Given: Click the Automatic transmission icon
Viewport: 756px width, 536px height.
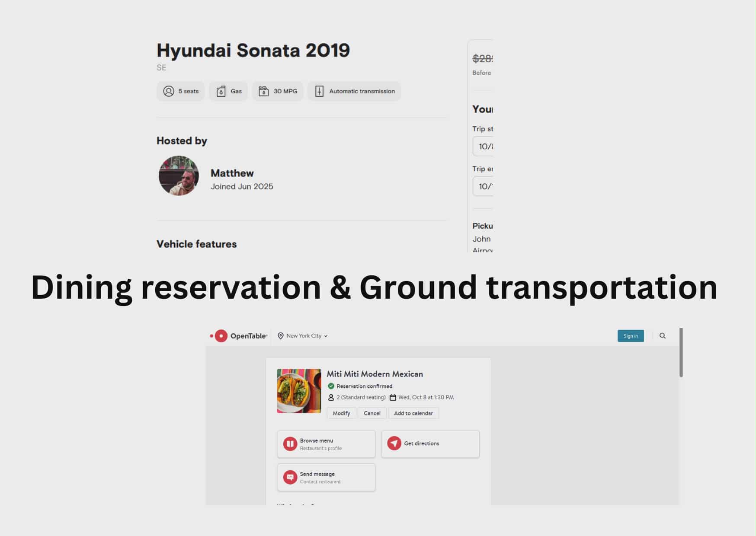Looking at the screenshot, I should pos(319,91).
